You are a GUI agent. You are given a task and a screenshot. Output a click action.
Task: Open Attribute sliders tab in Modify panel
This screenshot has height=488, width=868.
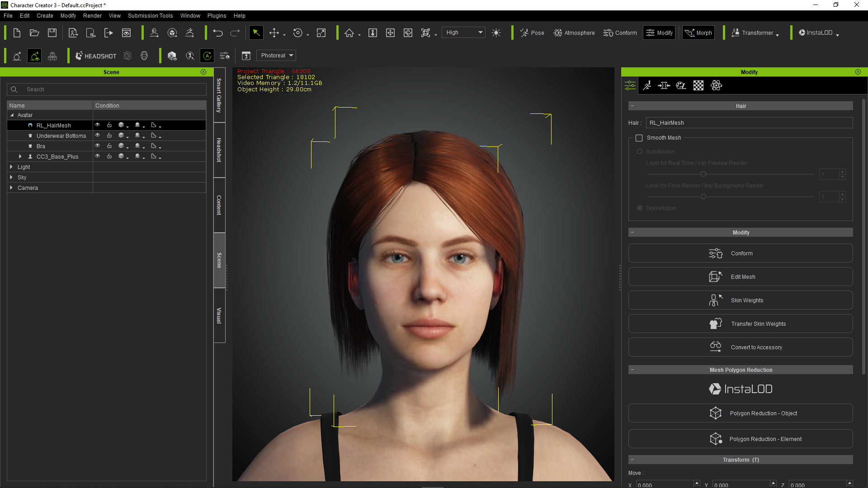630,85
